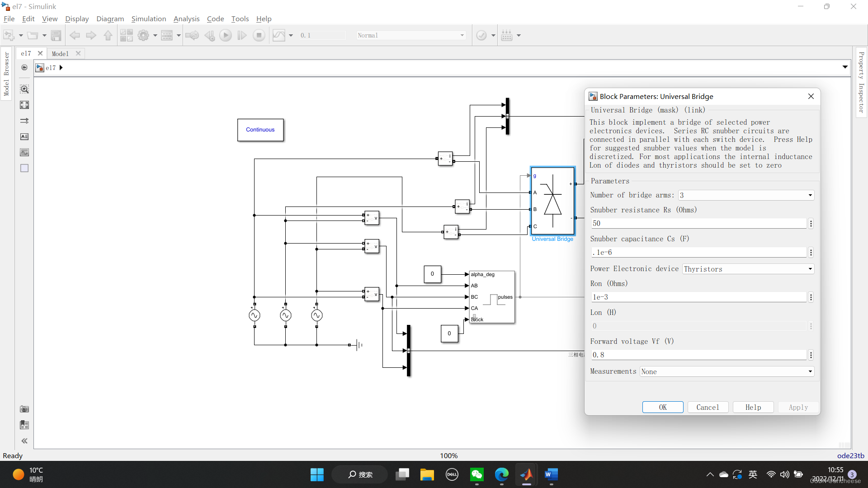868x488 pixels.
Task: Toggle the Hide/Show Explorer Bar button
Action: (x=24, y=67)
